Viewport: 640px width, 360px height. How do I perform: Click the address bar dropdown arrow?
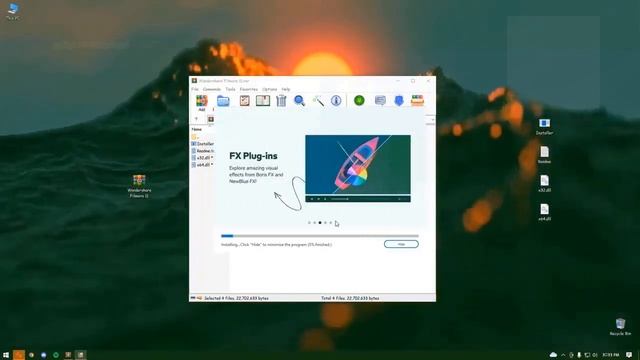[x=432, y=119]
